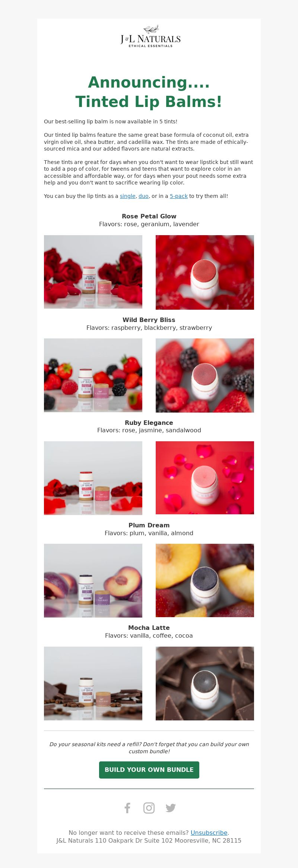Open Mocha Latte product photo with chocolate
298x868 pixels.
click(93, 684)
